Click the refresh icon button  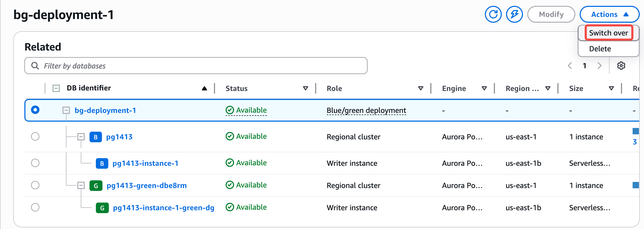click(x=493, y=14)
